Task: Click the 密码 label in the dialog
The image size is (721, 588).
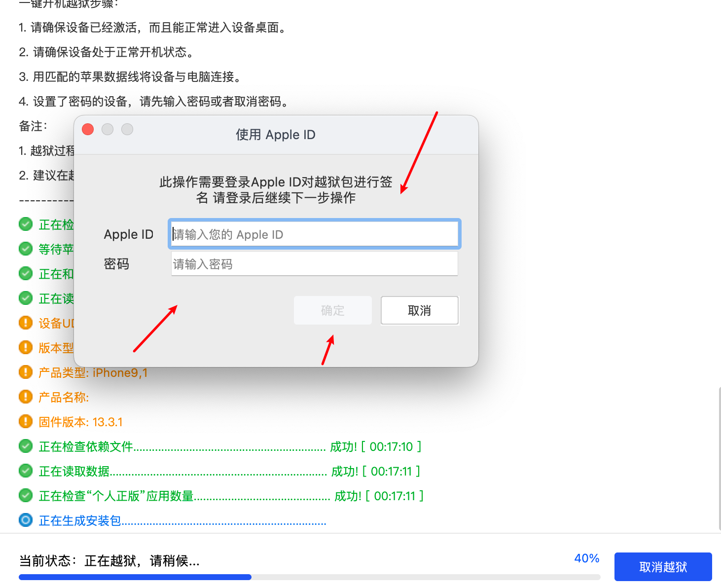Action: pos(116,264)
